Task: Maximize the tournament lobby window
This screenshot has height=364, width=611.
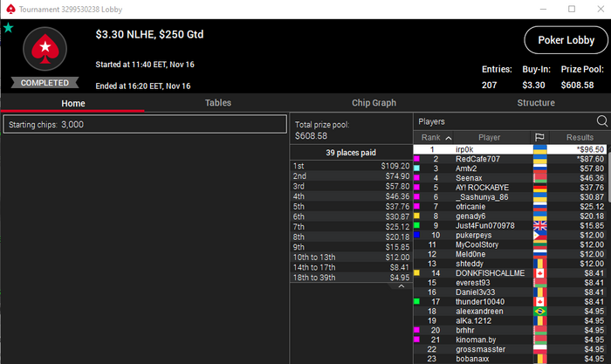Action: (x=571, y=9)
